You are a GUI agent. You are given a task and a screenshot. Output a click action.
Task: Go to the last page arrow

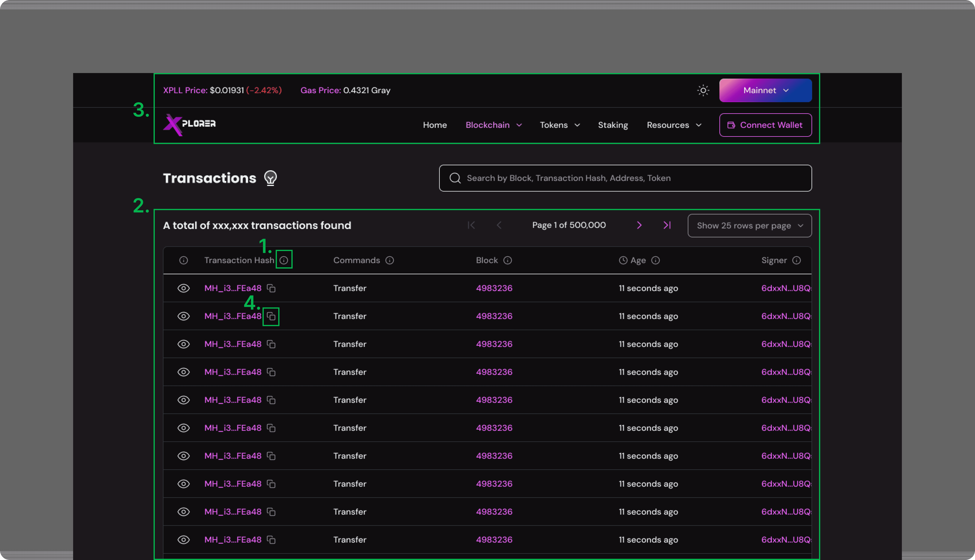click(x=667, y=225)
